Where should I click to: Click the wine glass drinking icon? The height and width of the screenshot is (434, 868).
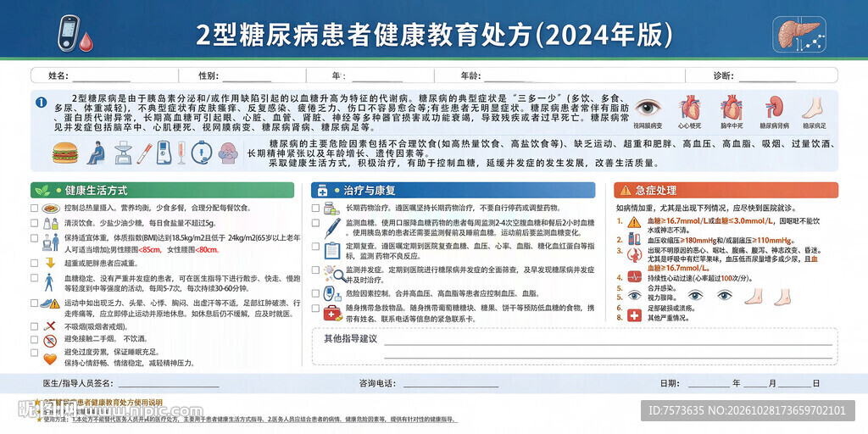(x=181, y=153)
